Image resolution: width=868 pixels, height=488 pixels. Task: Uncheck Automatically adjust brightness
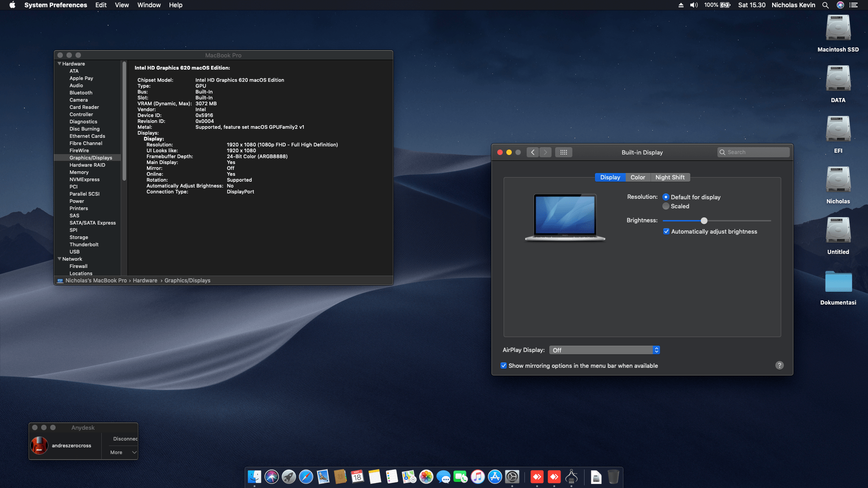coord(666,231)
